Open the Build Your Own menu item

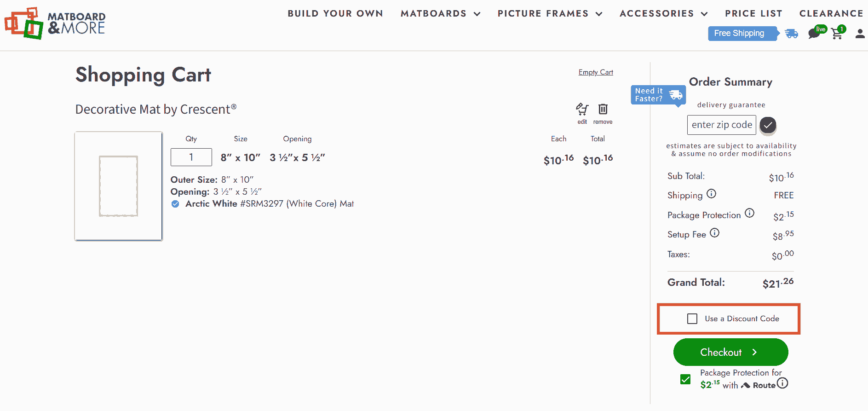coord(335,14)
